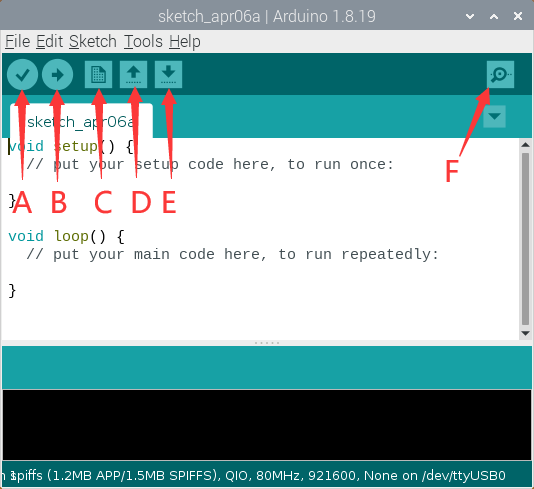The image size is (534, 489).
Task: Click the editor scrollbar up arrow
Action: pos(525,145)
